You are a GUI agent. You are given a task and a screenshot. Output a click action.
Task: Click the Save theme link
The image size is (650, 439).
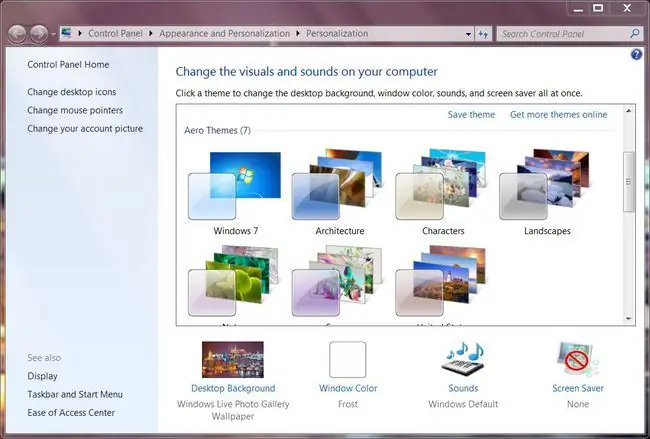[x=471, y=115]
